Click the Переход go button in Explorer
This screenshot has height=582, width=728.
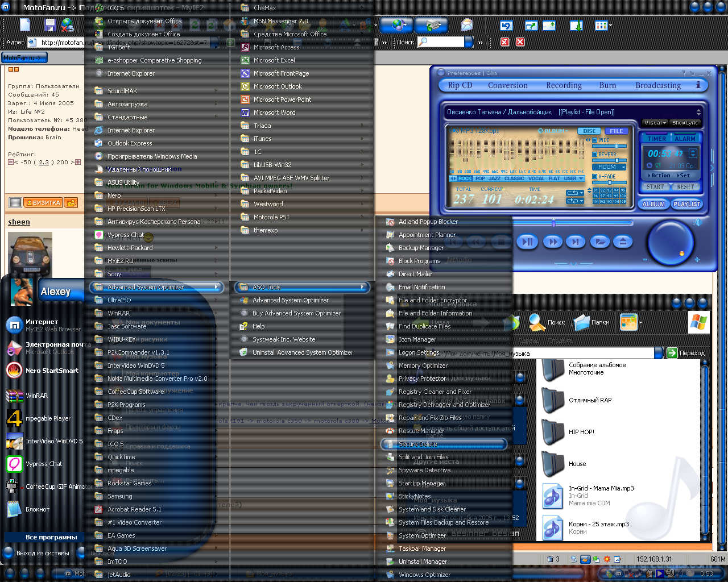(685, 353)
